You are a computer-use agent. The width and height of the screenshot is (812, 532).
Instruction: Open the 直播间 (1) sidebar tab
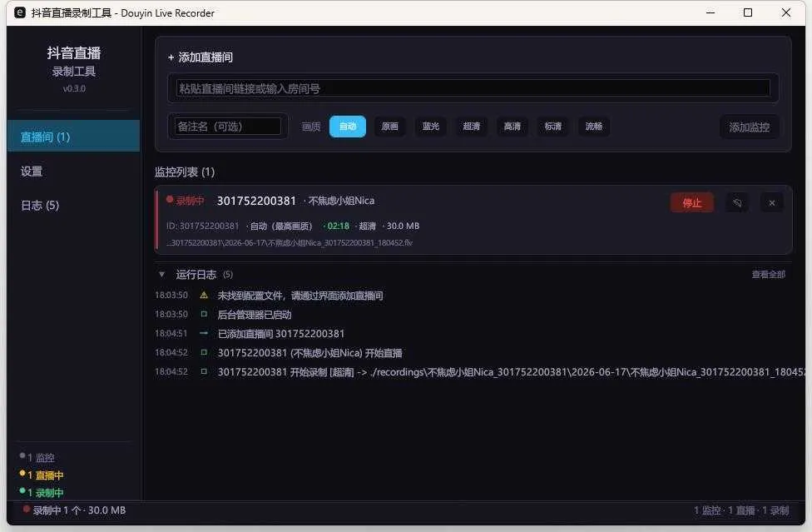(x=73, y=137)
